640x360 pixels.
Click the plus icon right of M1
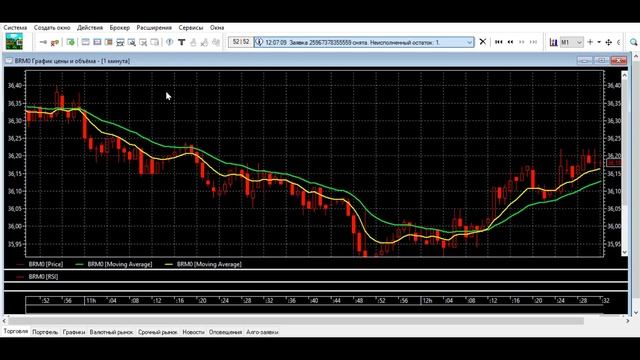[590, 42]
